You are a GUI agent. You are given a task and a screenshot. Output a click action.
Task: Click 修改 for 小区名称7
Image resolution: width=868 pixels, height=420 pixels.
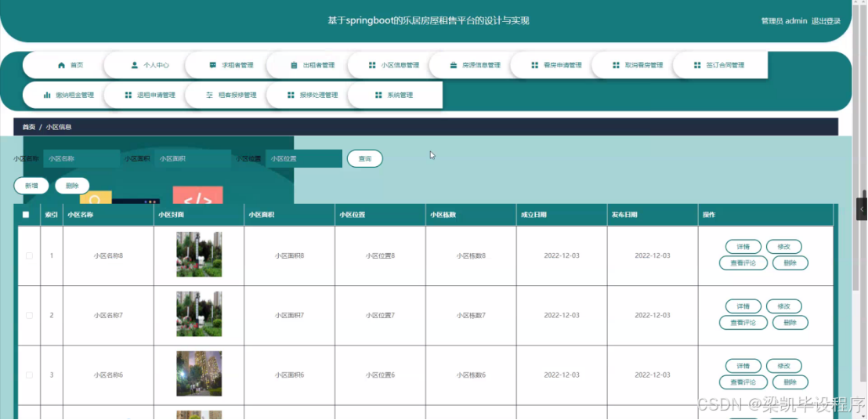[784, 306]
